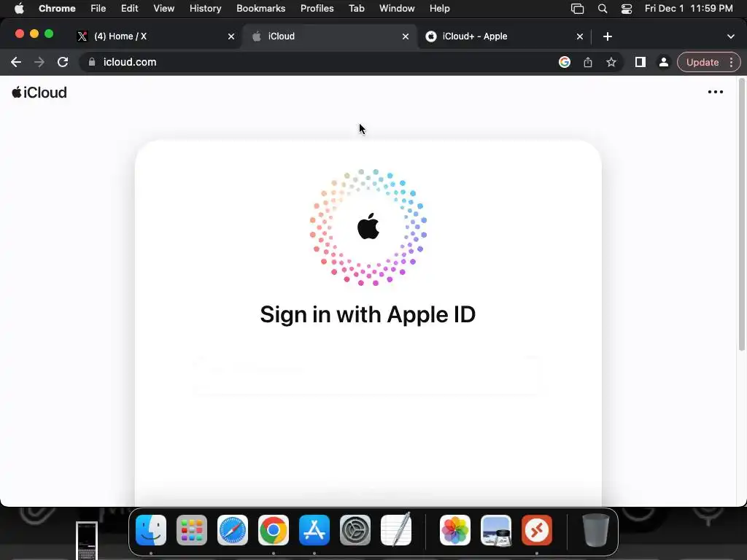Select the iCloud tab
This screenshot has height=560, width=747.
(x=329, y=36)
